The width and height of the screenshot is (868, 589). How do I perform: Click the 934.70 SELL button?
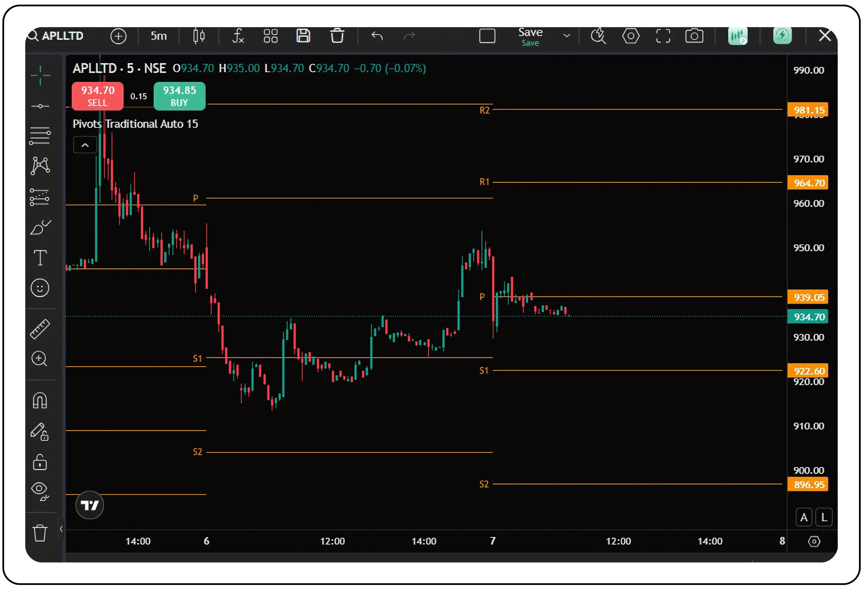(x=97, y=96)
